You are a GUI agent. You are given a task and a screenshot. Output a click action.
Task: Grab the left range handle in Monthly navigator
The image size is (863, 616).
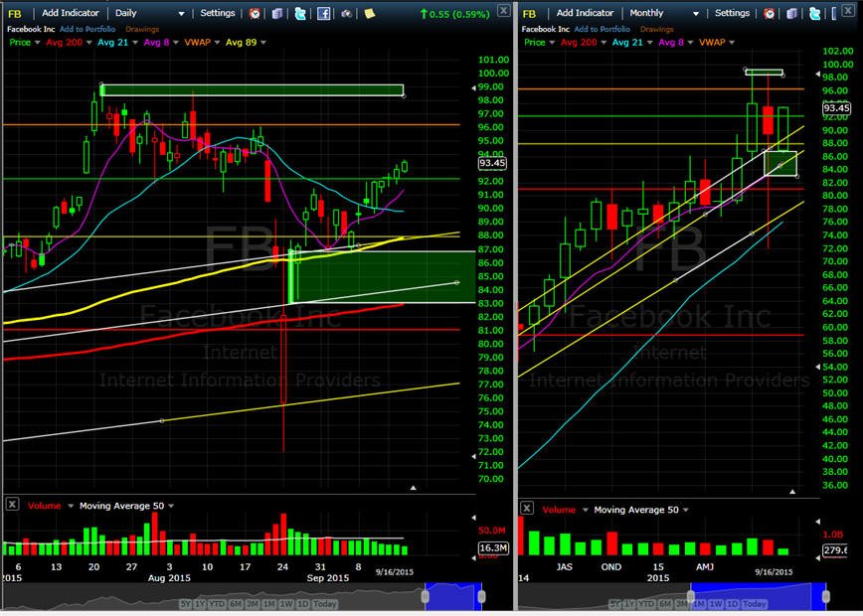coord(690,597)
